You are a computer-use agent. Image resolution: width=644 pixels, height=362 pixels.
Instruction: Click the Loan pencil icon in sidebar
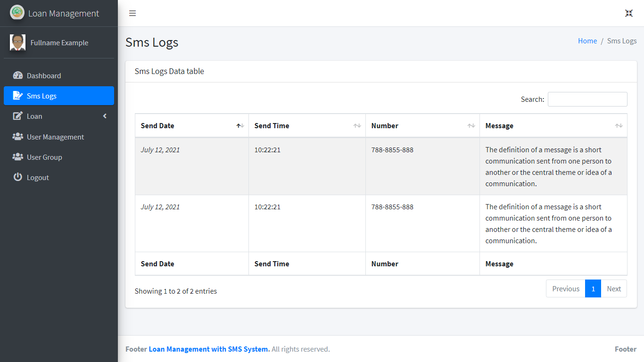coord(18,116)
